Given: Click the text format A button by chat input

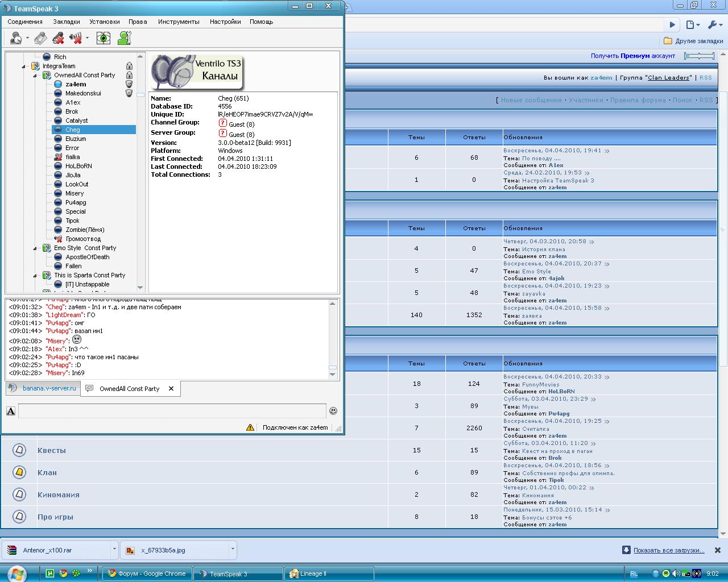Looking at the screenshot, I should click(x=11, y=411).
